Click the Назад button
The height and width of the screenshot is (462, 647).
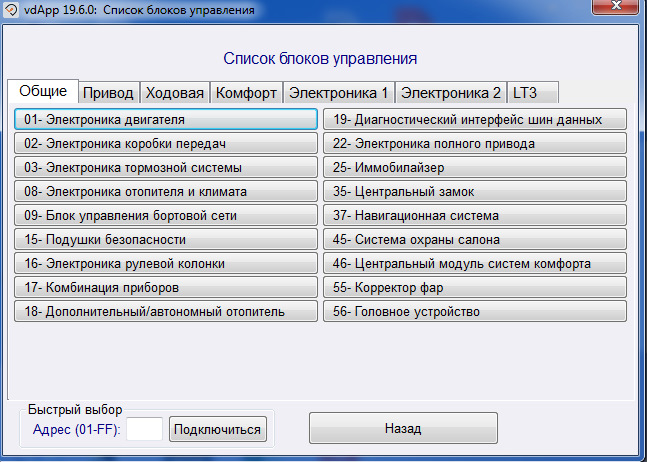click(403, 428)
